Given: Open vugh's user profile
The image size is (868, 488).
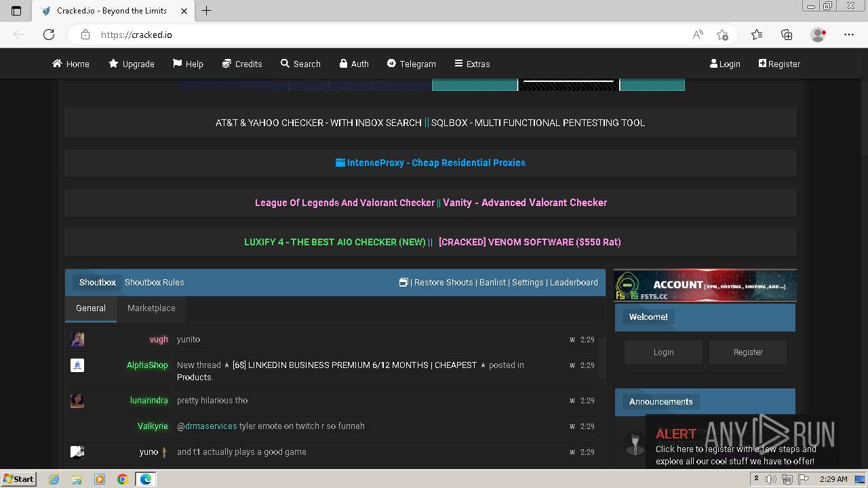Looking at the screenshot, I should [159, 340].
